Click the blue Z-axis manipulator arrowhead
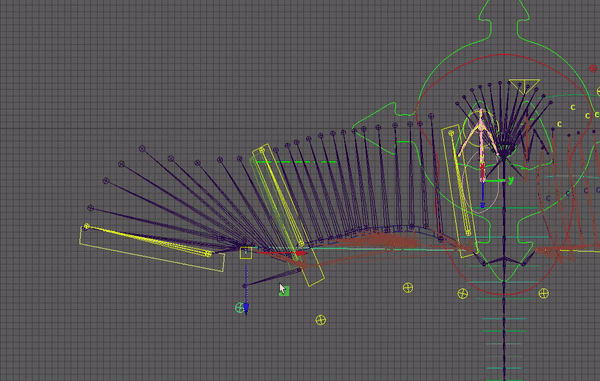The image size is (600, 381). pyautogui.click(x=246, y=309)
